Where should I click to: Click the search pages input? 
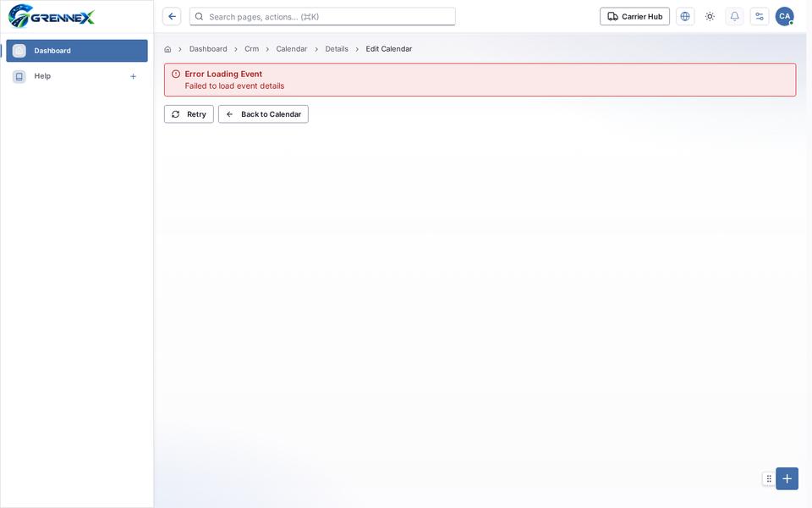pos(322,17)
